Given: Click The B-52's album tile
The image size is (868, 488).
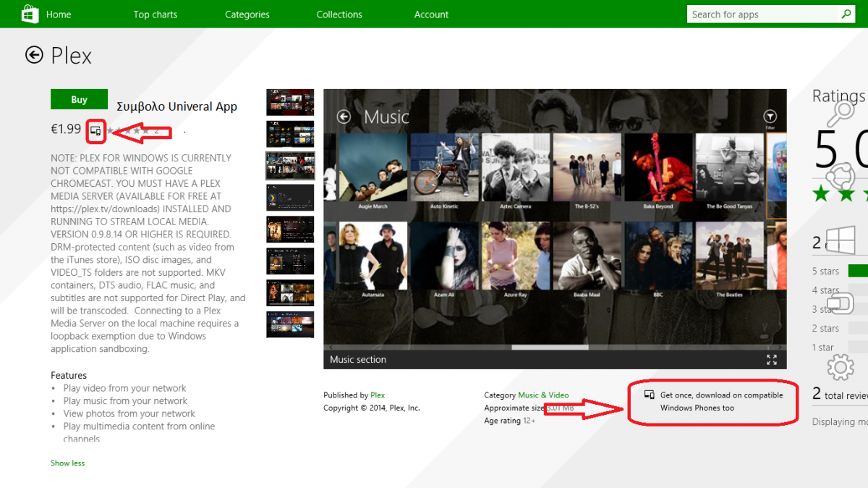Looking at the screenshot, I should pyautogui.click(x=587, y=172).
